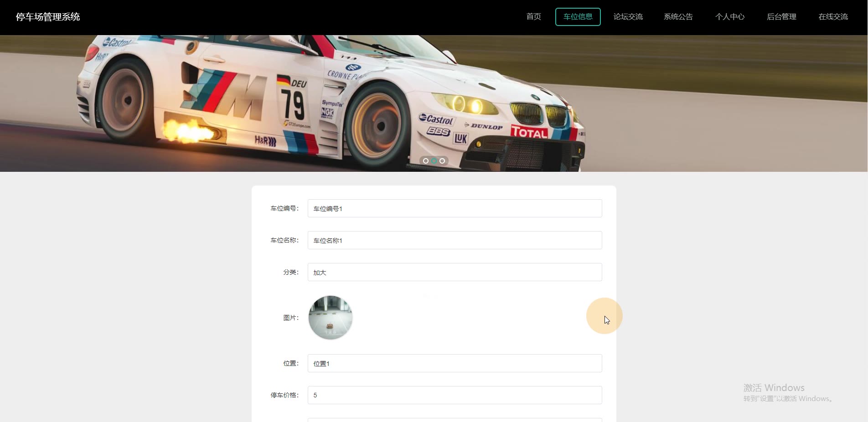The height and width of the screenshot is (422, 868).
Task: Click the 位置: label text
Action: 291,363
